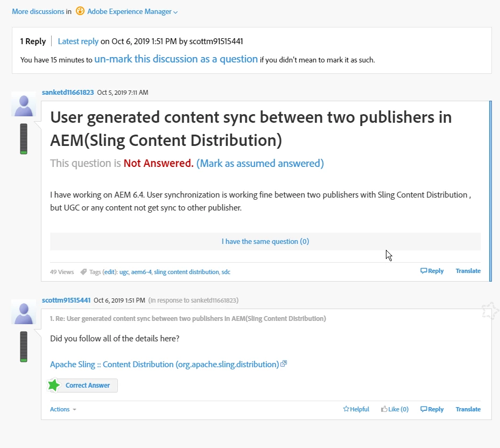
Task: Open scottm91515441's profile name link
Action: pyautogui.click(x=66, y=300)
